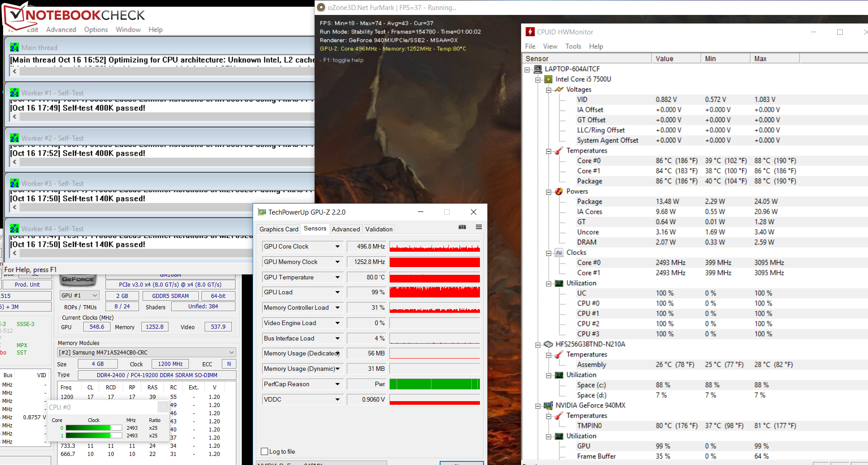Click the GeForce logo badge
Screen dimensions: 868x465
(78, 280)
